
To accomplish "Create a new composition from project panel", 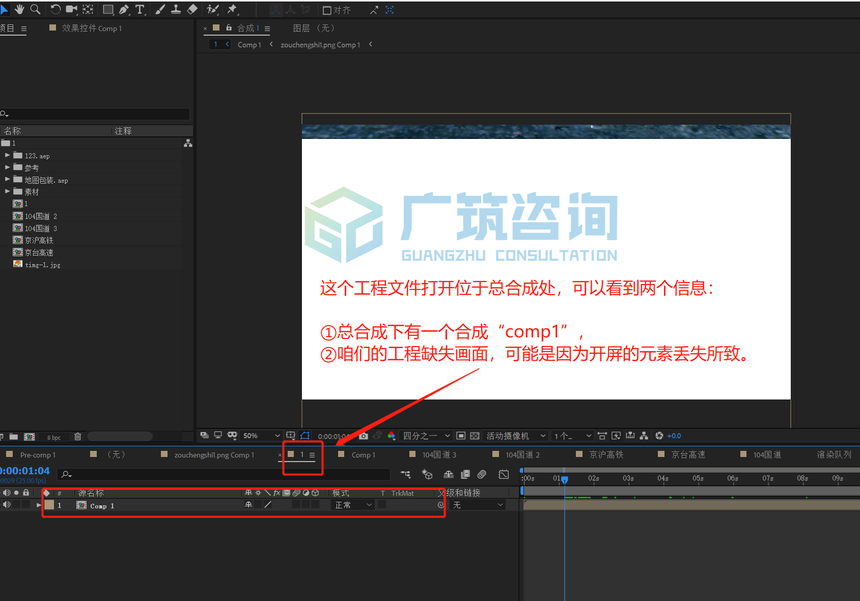I will click(x=29, y=436).
